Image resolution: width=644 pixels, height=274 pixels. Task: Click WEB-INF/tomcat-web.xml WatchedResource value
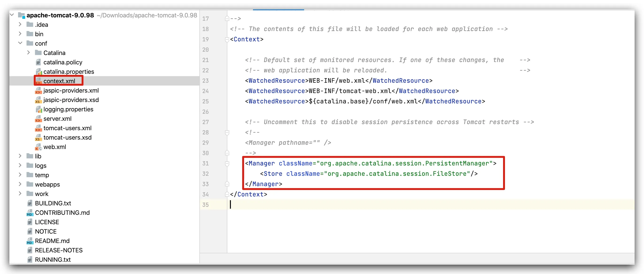point(350,91)
